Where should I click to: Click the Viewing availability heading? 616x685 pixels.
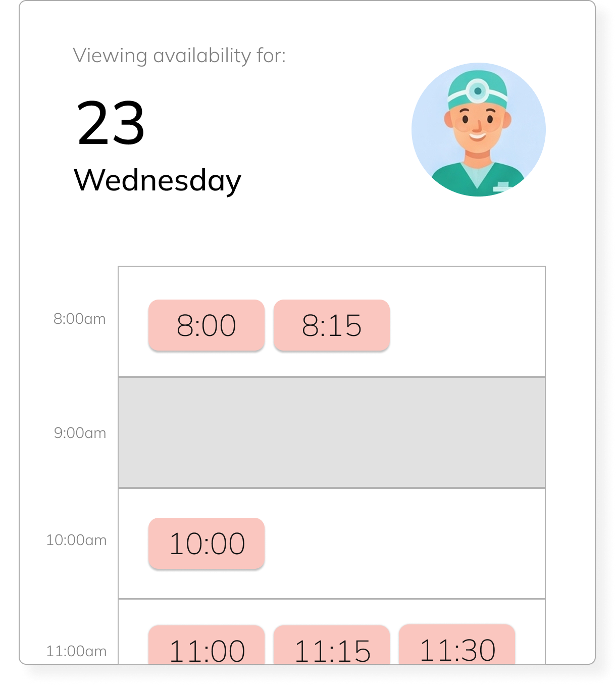(180, 56)
